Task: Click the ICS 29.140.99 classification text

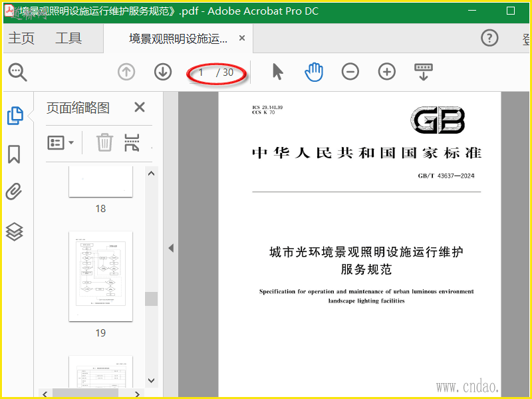Action: click(267, 107)
